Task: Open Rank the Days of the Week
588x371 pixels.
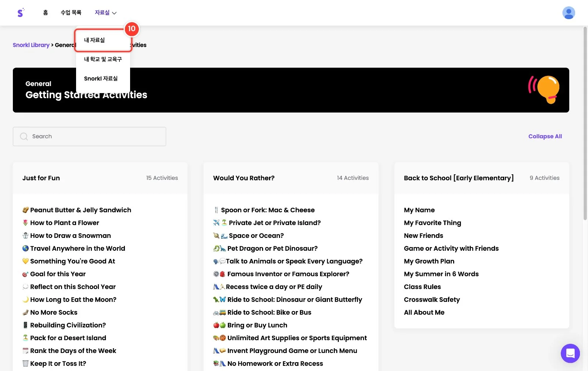Action: coord(69,351)
